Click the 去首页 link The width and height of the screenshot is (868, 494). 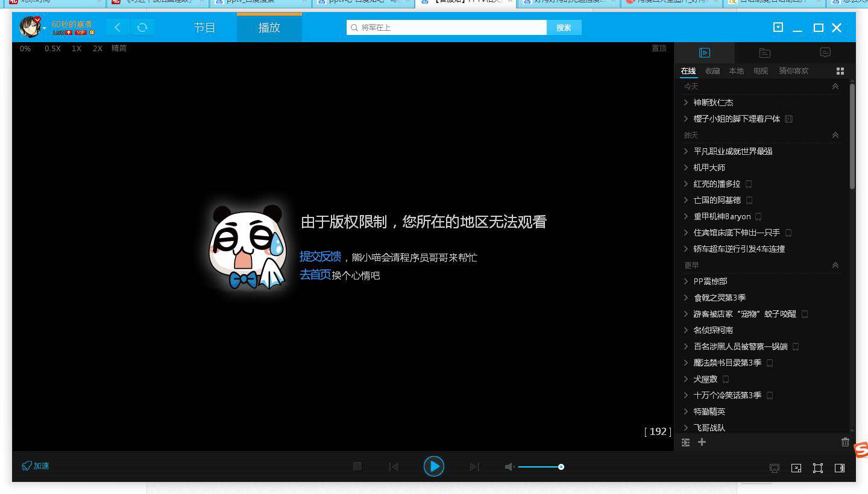click(x=315, y=275)
